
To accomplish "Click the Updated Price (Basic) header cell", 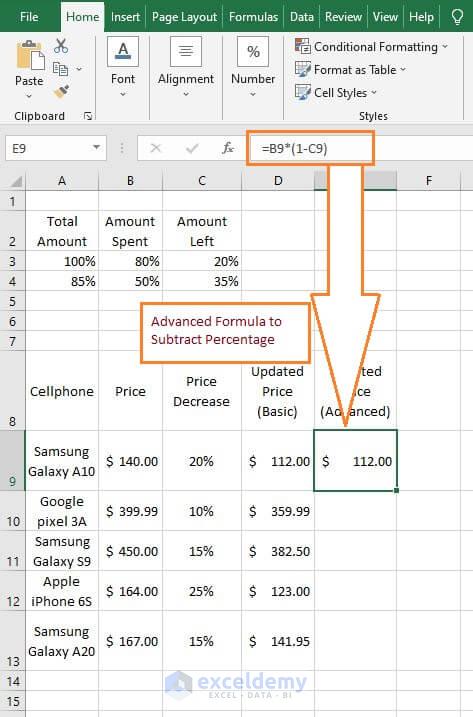I will pos(278,391).
